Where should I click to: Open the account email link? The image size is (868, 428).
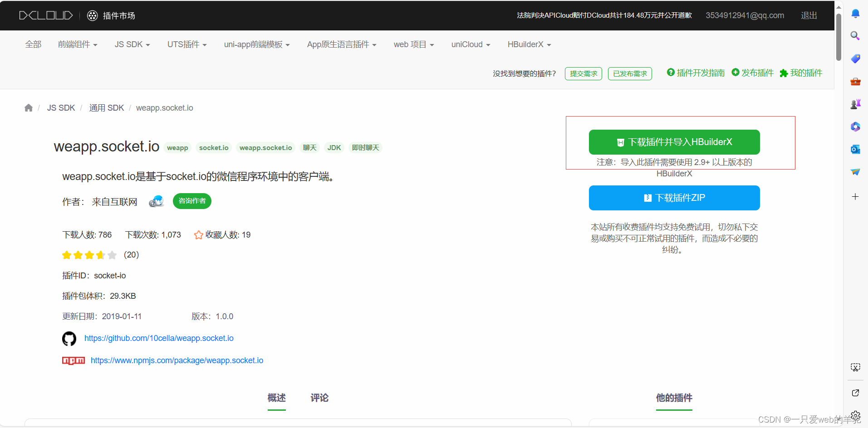745,15
